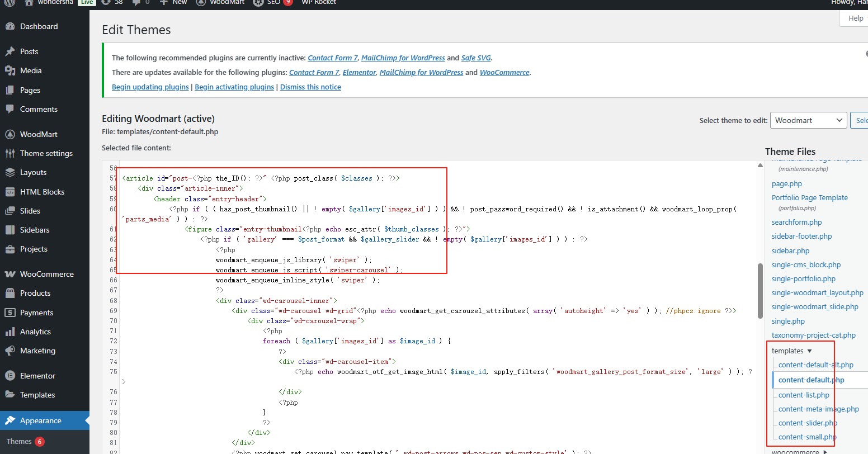
Task: Open the WooCommerce sidebar icon
Action: [11, 273]
